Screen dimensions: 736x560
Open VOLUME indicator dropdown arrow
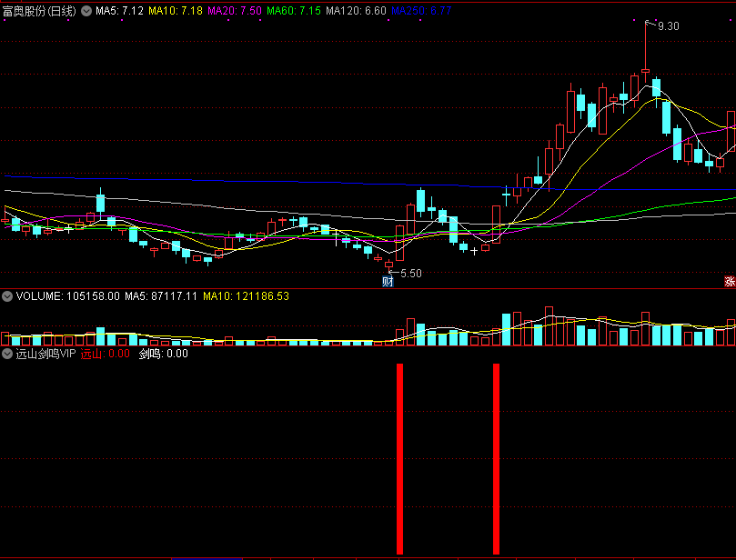coord(7,296)
